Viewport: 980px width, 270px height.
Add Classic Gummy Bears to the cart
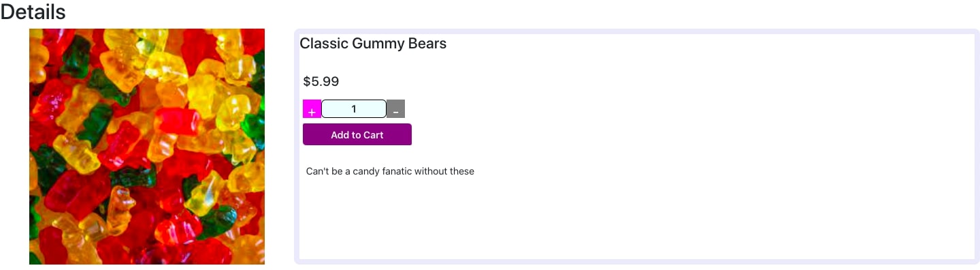click(x=357, y=134)
